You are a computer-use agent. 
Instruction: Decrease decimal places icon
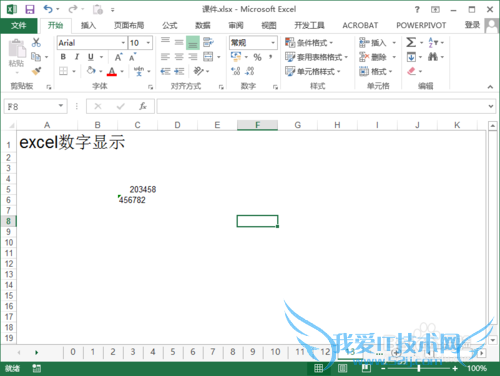[250, 71]
